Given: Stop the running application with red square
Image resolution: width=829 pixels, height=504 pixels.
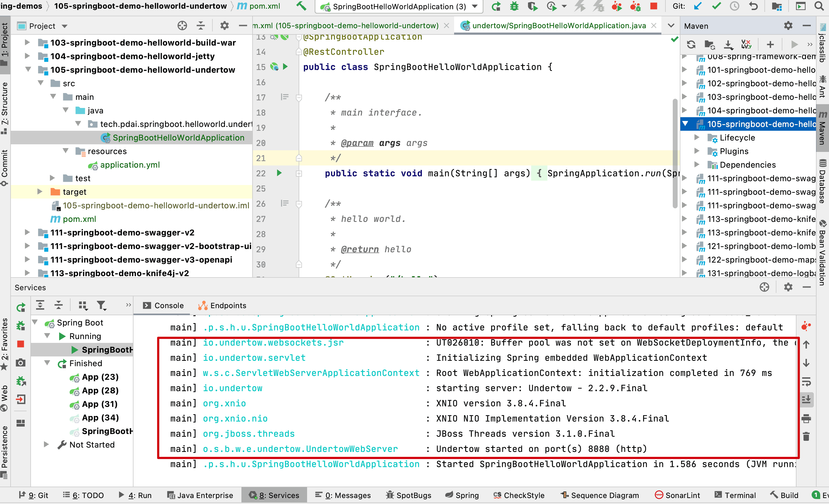Looking at the screenshot, I should click(x=653, y=7).
